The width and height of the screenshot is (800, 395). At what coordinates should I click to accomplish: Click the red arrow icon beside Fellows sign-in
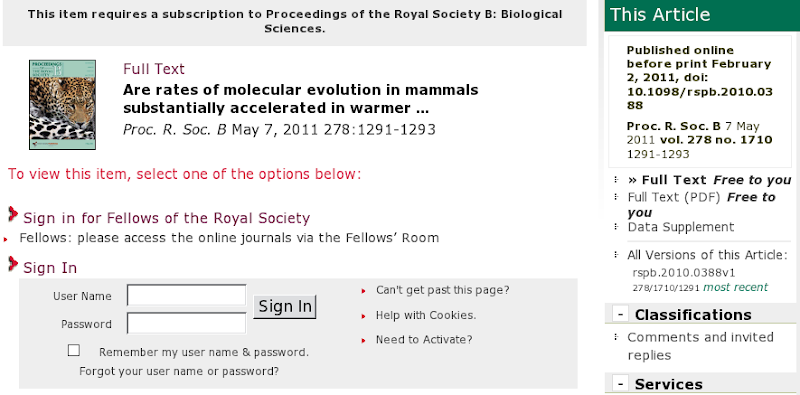[x=13, y=215]
